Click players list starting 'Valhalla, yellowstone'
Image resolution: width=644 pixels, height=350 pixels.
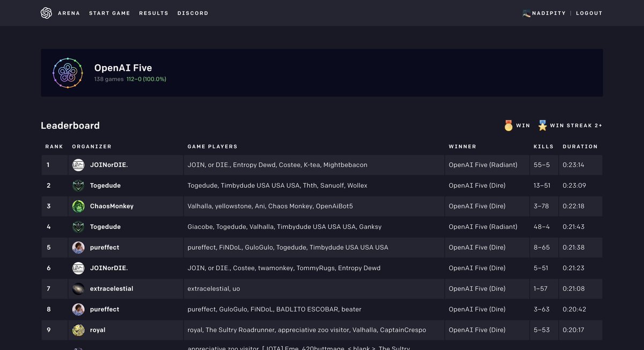click(270, 206)
